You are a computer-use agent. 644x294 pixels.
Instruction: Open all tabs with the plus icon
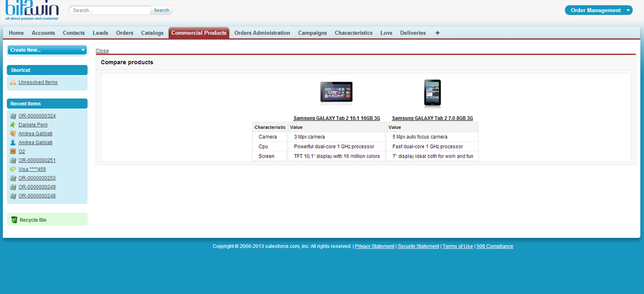pyautogui.click(x=437, y=33)
